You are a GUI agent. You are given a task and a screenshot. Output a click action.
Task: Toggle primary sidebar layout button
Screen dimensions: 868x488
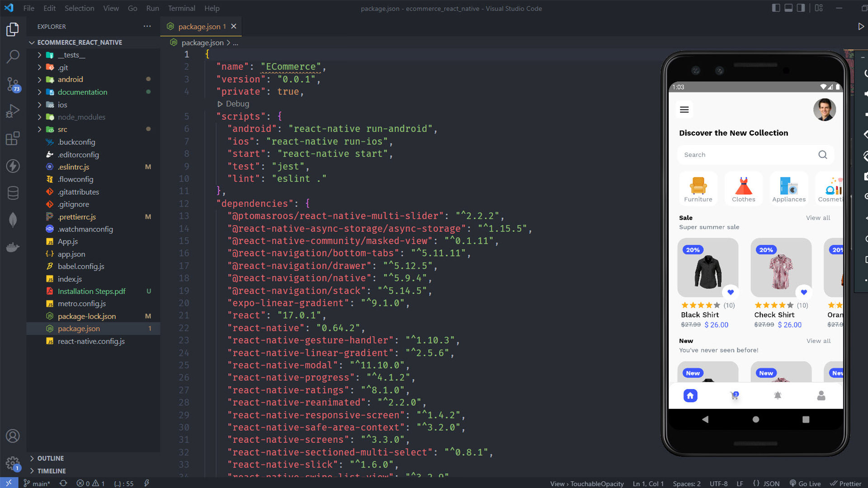776,8
